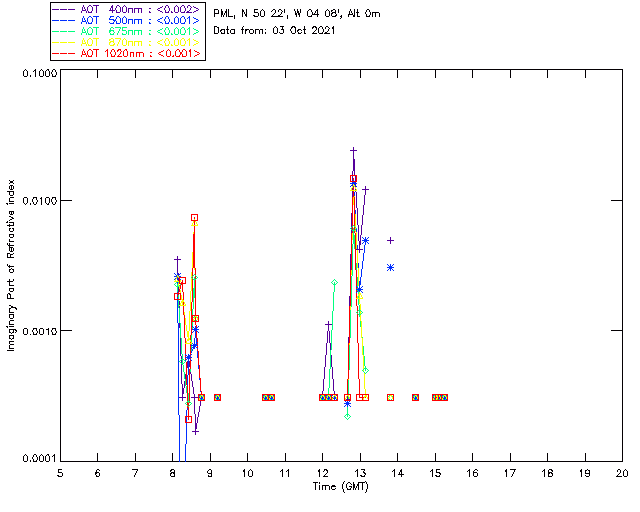Click the red square peak marker near hour 8.6
The width and height of the screenshot is (640, 512).
195,218
